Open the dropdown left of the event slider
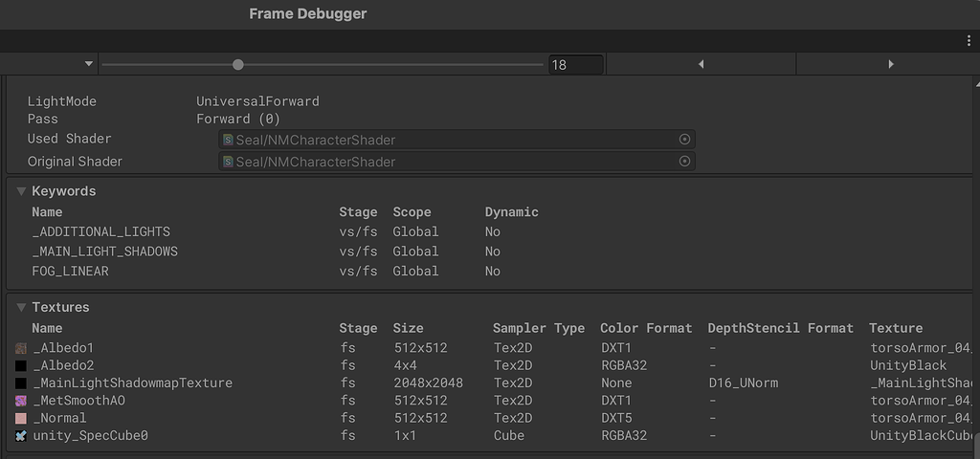Screen dimensions: 980x459 [x=89, y=64]
